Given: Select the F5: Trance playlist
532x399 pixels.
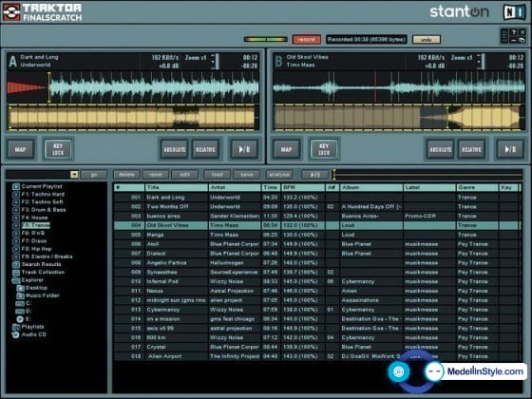Looking at the screenshot, I should click(x=36, y=226).
